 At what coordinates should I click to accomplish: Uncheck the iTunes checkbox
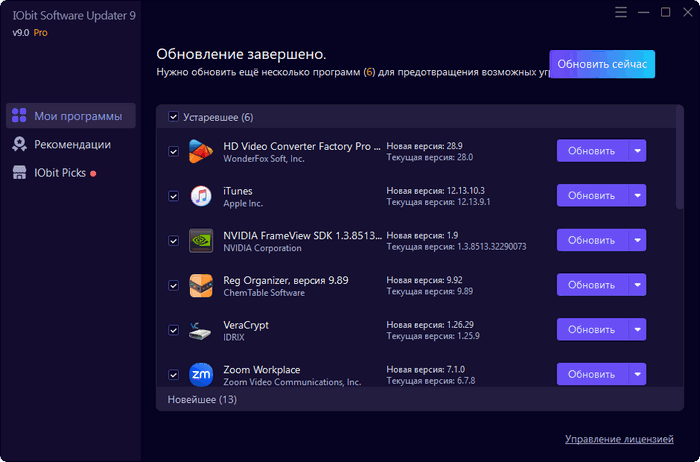pos(173,196)
